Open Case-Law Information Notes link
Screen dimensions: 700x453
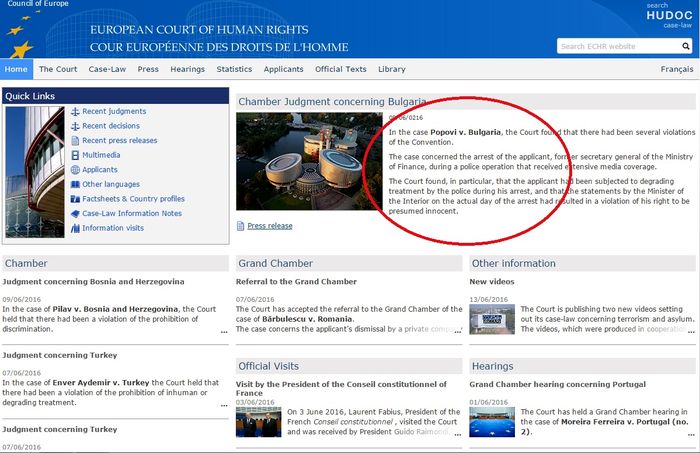(x=132, y=214)
